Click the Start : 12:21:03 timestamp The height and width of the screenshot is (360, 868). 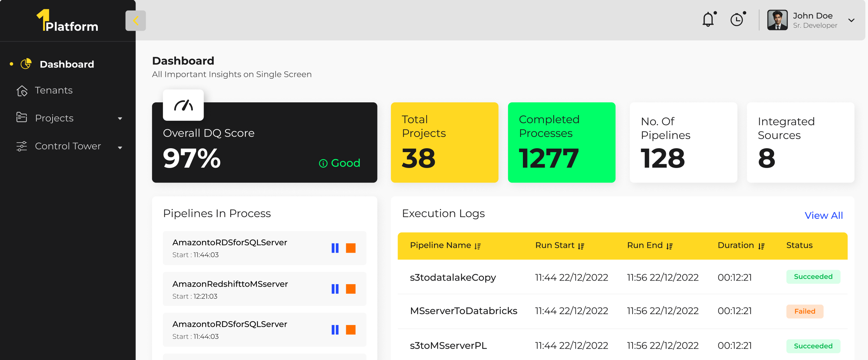(x=195, y=296)
